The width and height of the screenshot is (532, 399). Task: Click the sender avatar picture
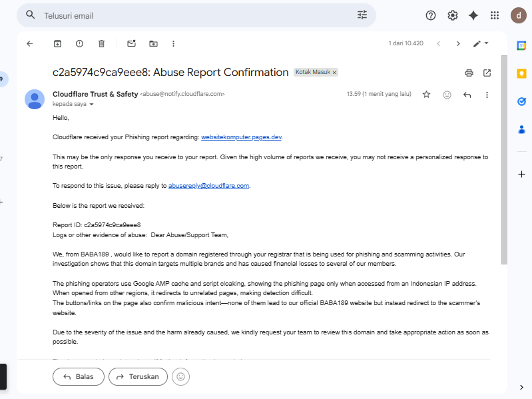(x=35, y=99)
